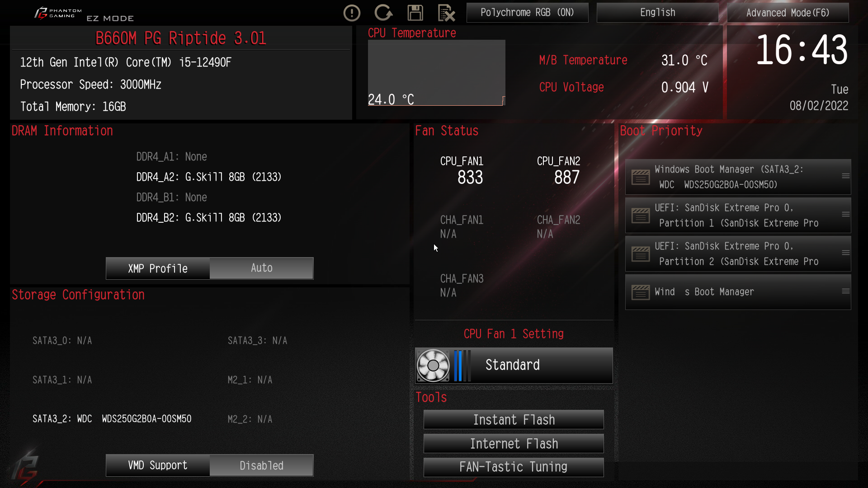Click the UEFI SanDisk Extreme Pro boot entry icon
868x488 pixels.
point(641,215)
